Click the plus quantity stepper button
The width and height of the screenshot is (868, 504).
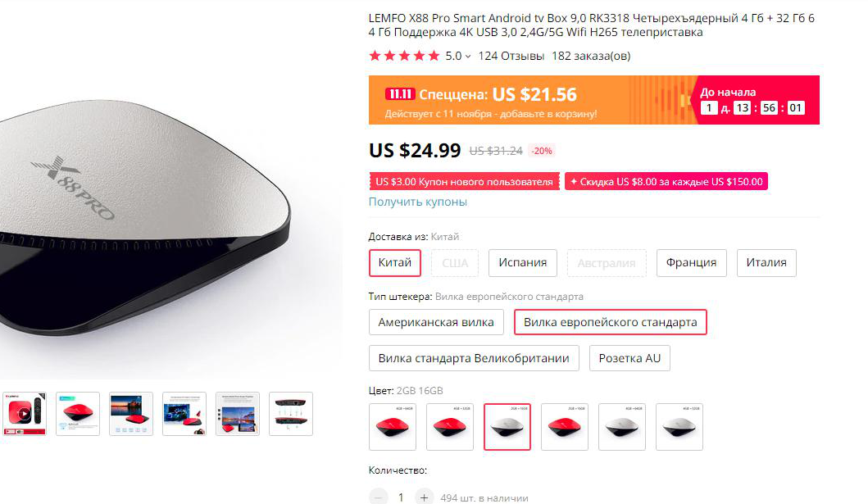(424, 497)
